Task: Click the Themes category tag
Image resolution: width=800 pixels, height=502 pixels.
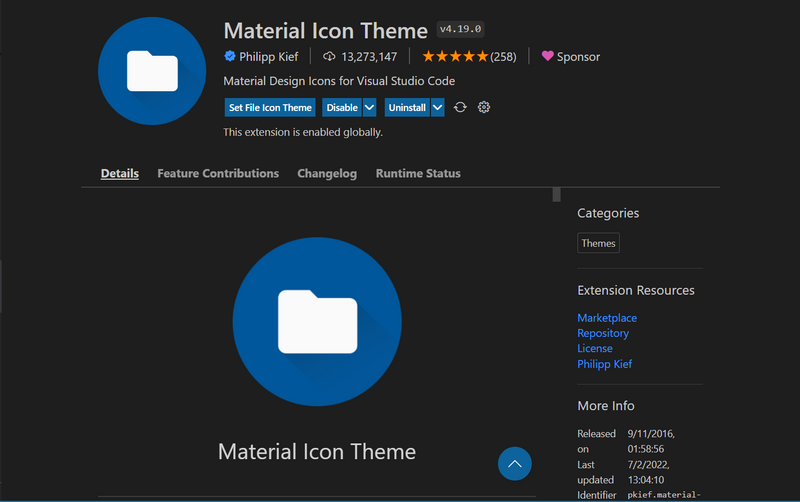Action: pos(598,243)
